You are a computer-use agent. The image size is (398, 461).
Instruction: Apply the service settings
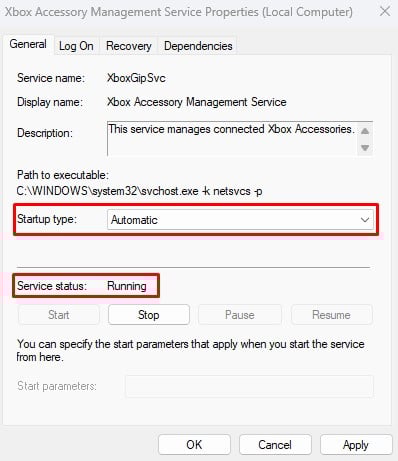pyautogui.click(x=356, y=445)
